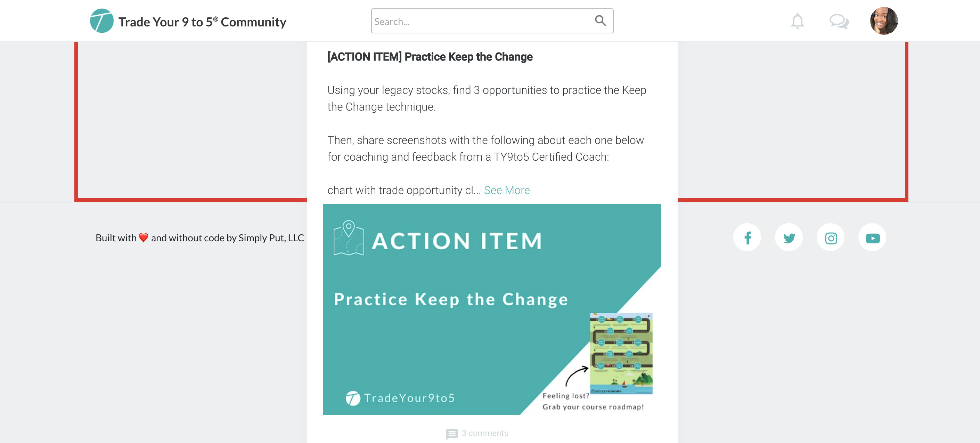This screenshot has height=443, width=980.
Task: Click the Simply Put, LLC footer credit
Action: tap(270, 238)
